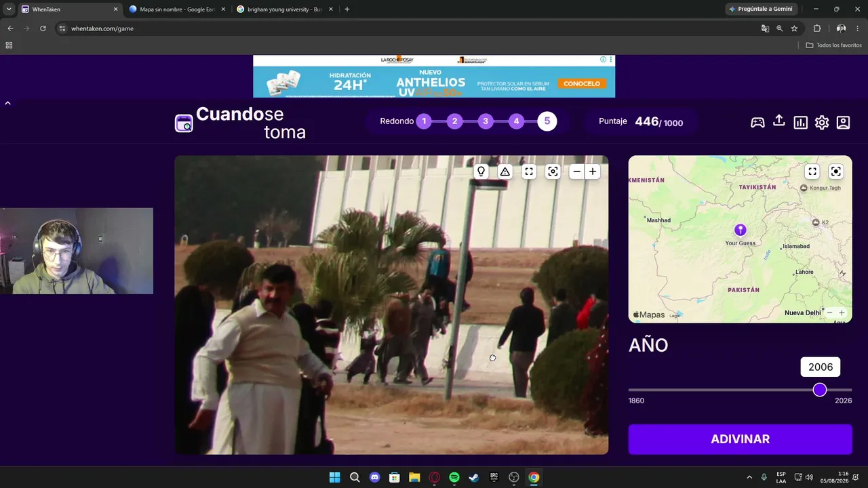Recenter the photo view with the focus icon
Viewport: 868px width, 488px height.
[x=553, y=171]
